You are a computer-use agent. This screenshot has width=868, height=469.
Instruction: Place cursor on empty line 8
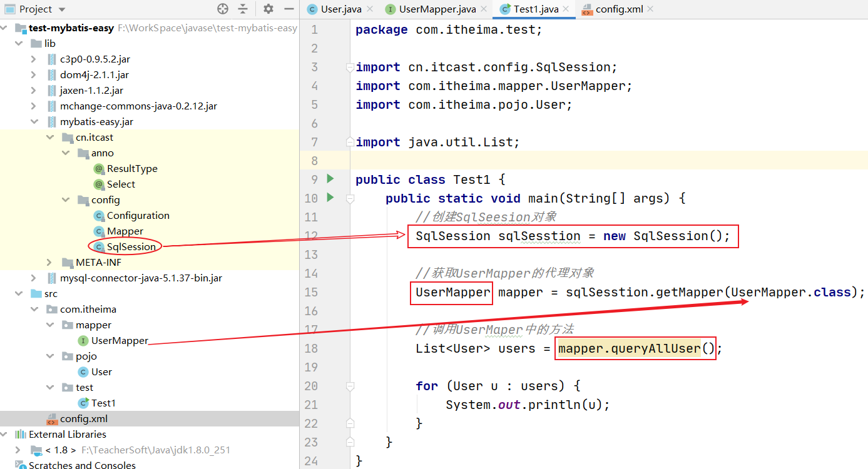609,161
